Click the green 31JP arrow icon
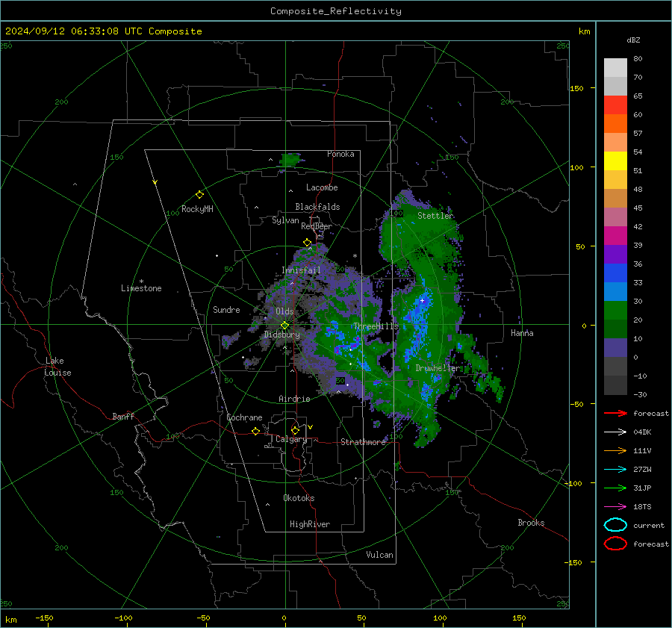Viewport: 672px width, 628px height. 615,488
